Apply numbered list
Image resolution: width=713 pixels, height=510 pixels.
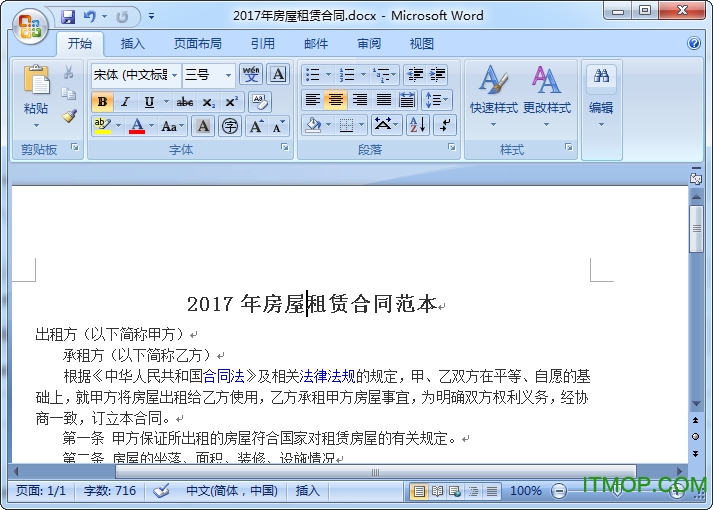tap(347, 75)
